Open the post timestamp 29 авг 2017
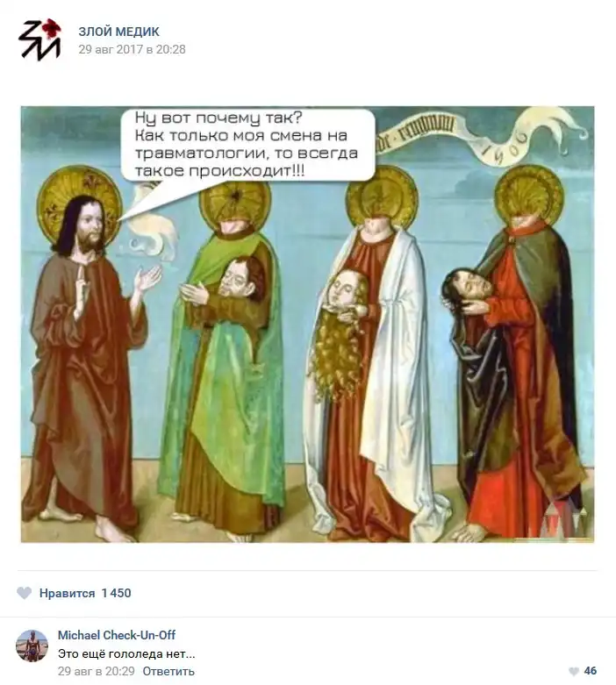The width and height of the screenshot is (616, 685). pos(132,49)
